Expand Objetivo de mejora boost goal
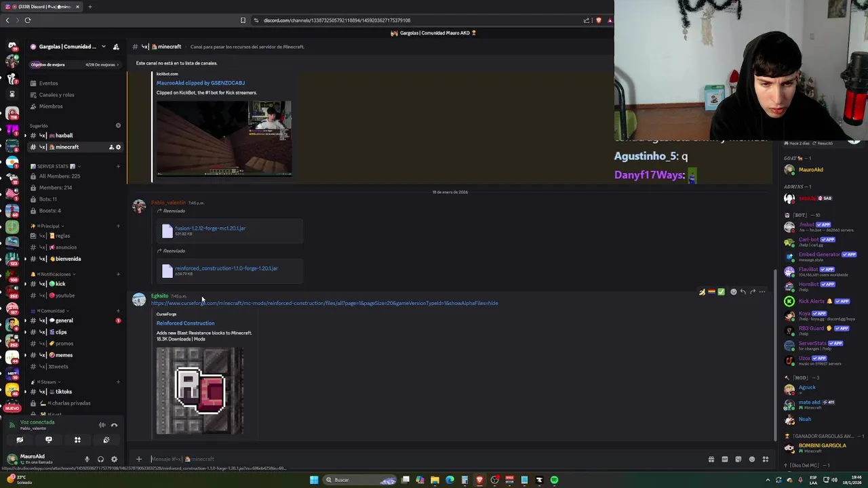The height and width of the screenshot is (488, 868). coord(75,64)
